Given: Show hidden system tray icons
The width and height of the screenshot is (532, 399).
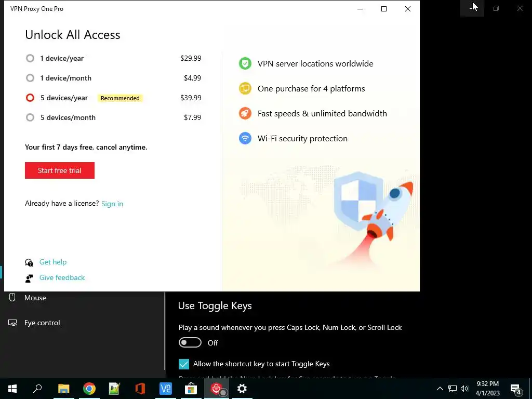Looking at the screenshot, I should pyautogui.click(x=440, y=389).
